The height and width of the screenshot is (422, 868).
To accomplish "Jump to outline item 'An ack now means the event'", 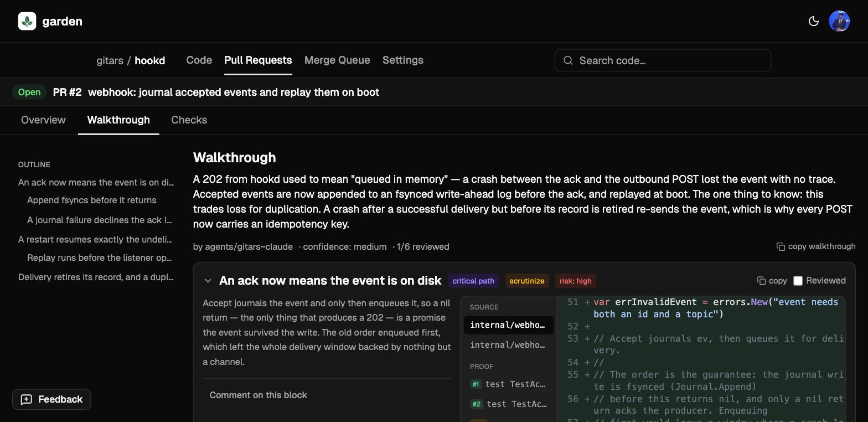I will (96, 182).
